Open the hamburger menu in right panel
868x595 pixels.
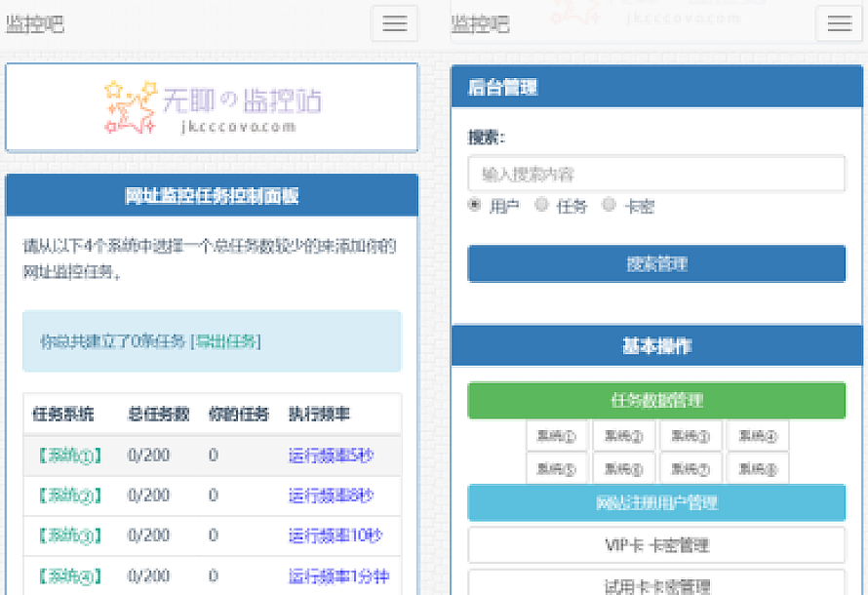coord(839,24)
